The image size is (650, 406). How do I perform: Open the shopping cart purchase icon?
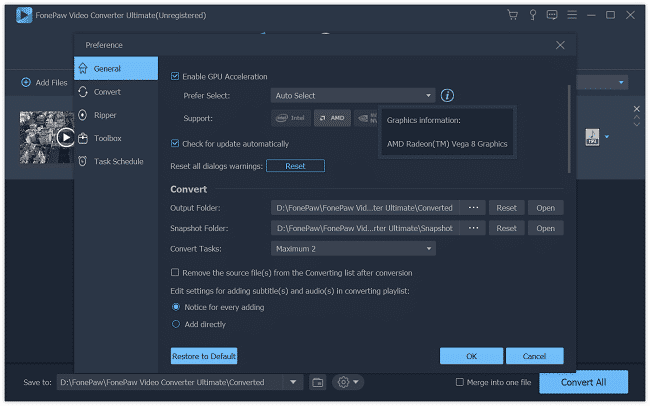click(513, 15)
